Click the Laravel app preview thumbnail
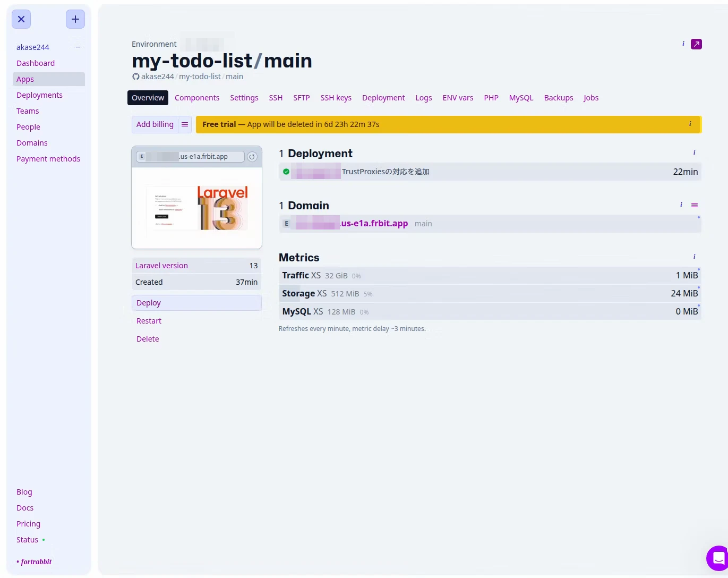 [196, 208]
